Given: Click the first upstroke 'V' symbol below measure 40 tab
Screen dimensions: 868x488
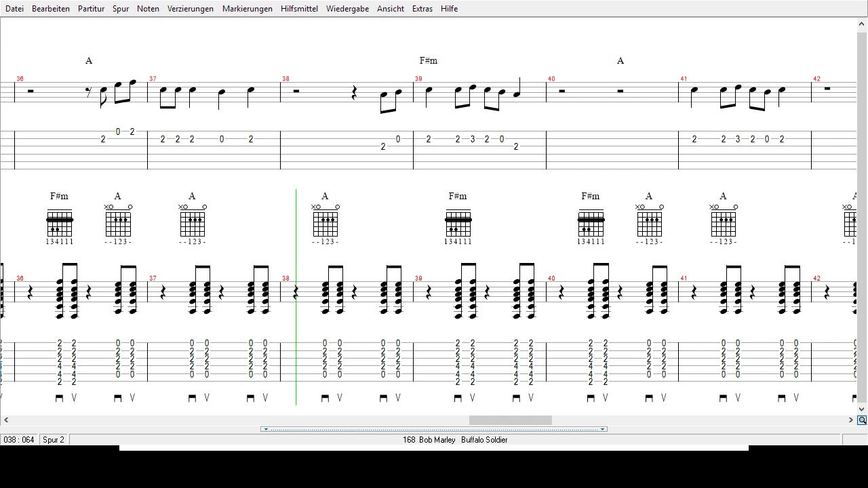Looking at the screenshot, I should [606, 398].
